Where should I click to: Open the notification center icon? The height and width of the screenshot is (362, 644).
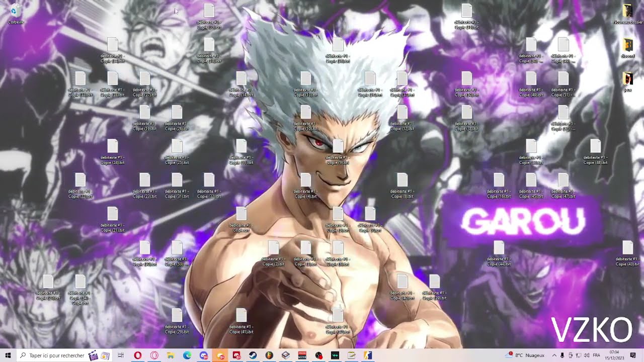[633, 355]
